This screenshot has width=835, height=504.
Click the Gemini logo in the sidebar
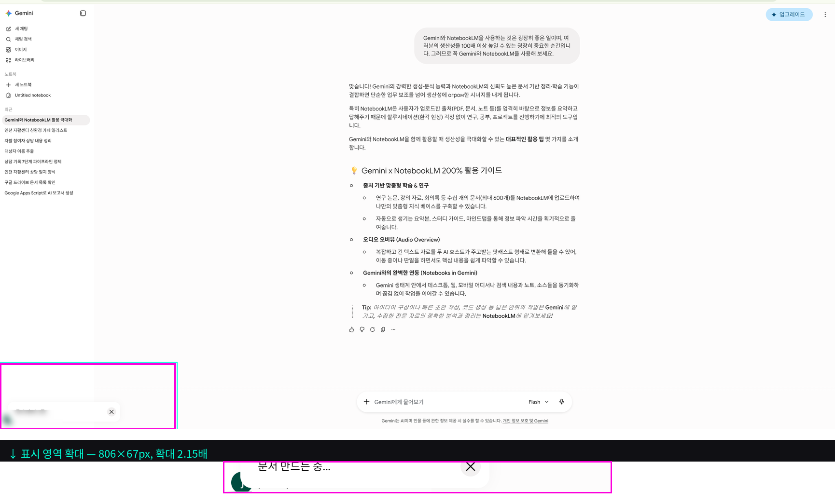pyautogui.click(x=8, y=14)
